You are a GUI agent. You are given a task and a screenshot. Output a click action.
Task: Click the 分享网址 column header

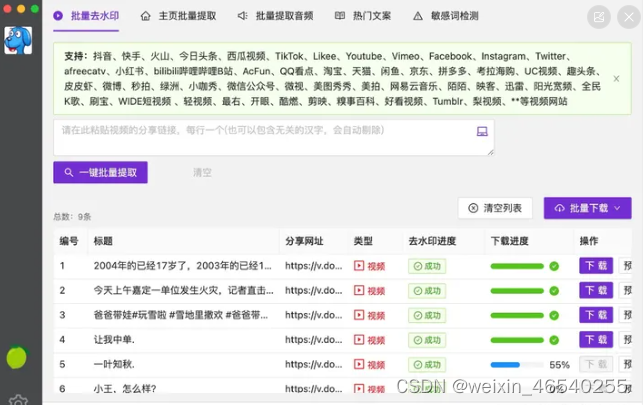[x=304, y=241]
